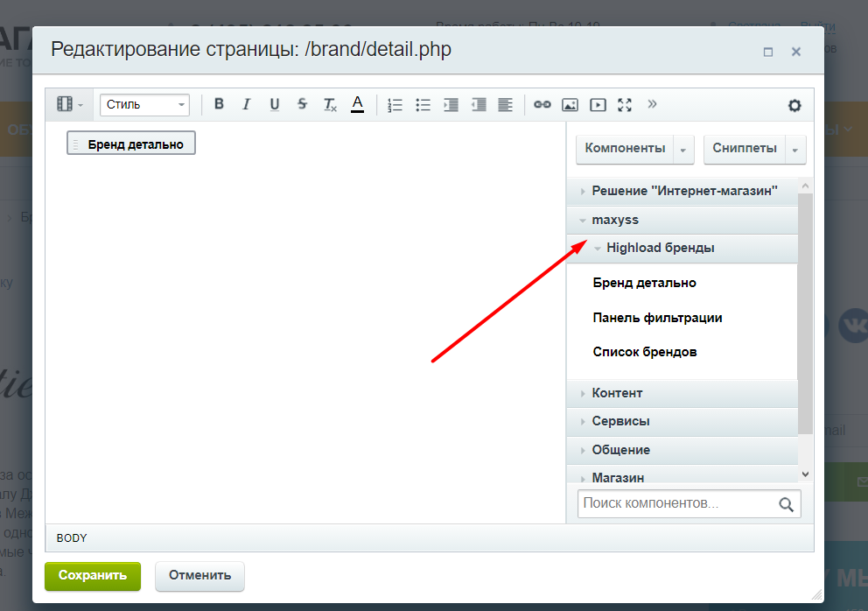This screenshot has height=611, width=868.
Task: Apply italic formatting
Action: click(247, 104)
